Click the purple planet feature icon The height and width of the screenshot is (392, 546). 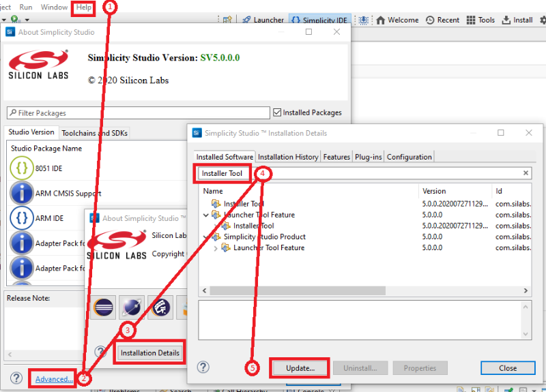(132, 307)
